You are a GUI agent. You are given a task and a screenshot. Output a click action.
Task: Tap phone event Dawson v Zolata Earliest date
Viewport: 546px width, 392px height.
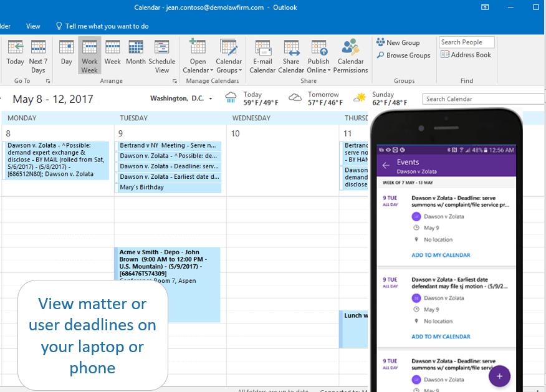tap(459, 283)
